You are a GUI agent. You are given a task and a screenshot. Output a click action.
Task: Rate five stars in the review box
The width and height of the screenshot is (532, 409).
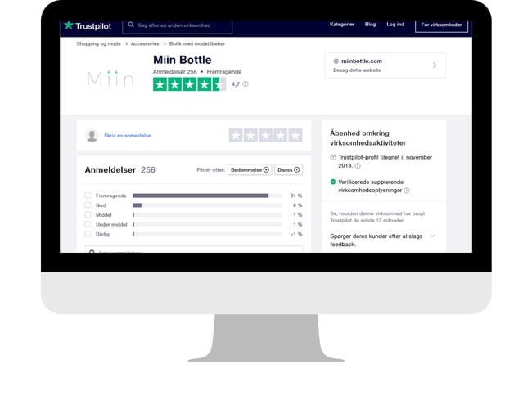pyautogui.click(x=295, y=135)
